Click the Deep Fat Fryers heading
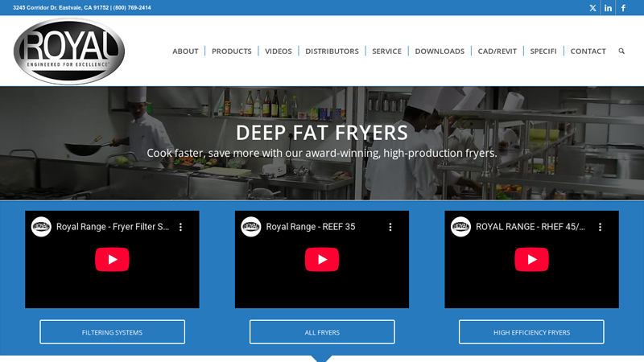The height and width of the screenshot is (362, 644). pyautogui.click(x=322, y=133)
